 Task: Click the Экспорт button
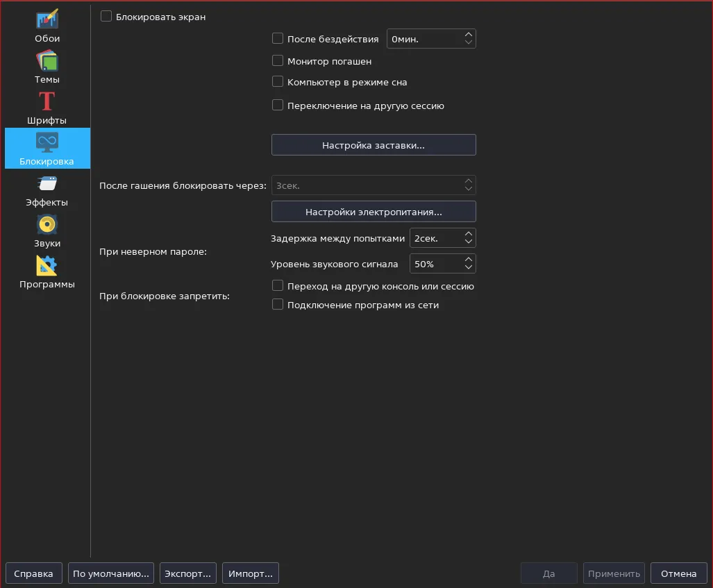click(188, 573)
